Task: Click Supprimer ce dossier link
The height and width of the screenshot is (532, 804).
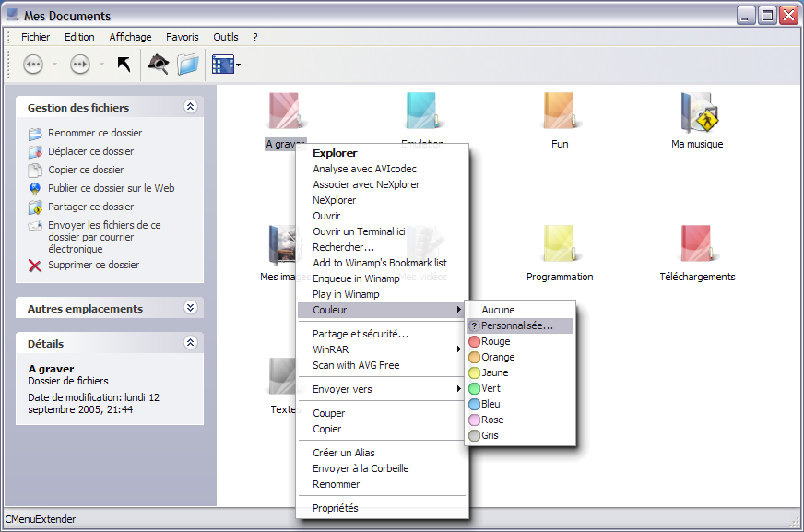Action: tap(93, 265)
